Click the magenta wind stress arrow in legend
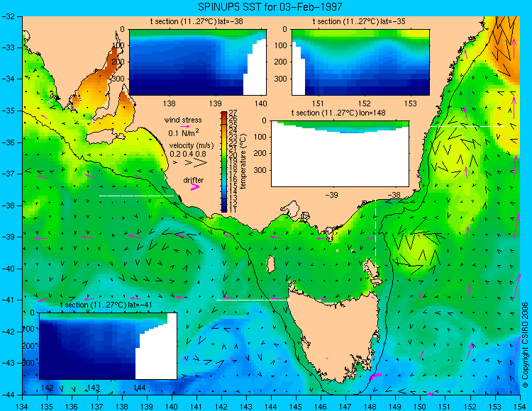 (185, 126)
